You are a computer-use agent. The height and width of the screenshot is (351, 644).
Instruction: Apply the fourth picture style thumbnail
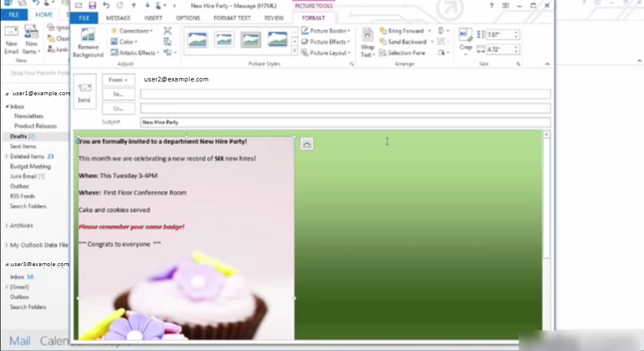(278, 40)
